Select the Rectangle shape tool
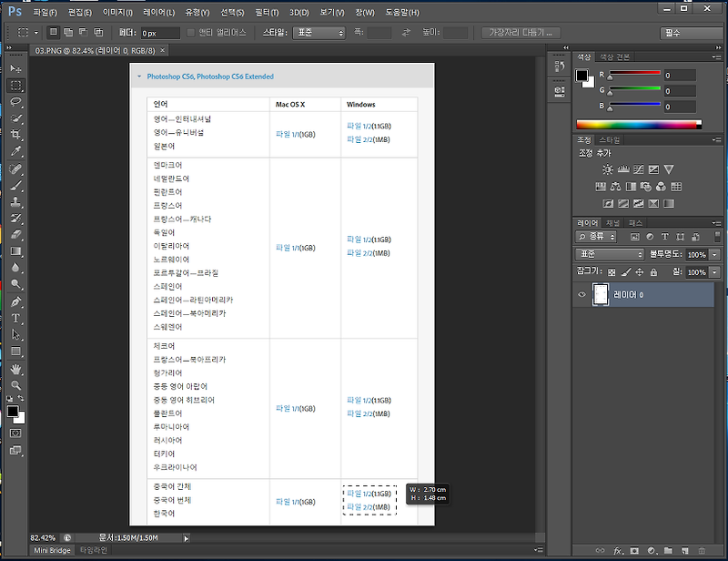Image resolution: width=728 pixels, height=561 pixels. click(15, 352)
